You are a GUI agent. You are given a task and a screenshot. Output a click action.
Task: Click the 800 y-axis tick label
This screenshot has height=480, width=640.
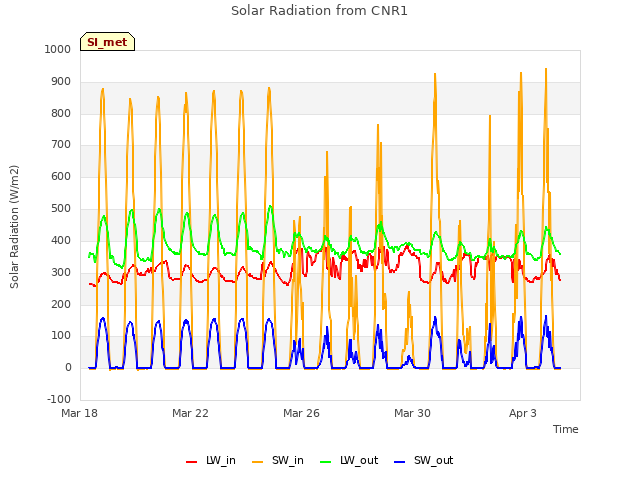coord(61,113)
